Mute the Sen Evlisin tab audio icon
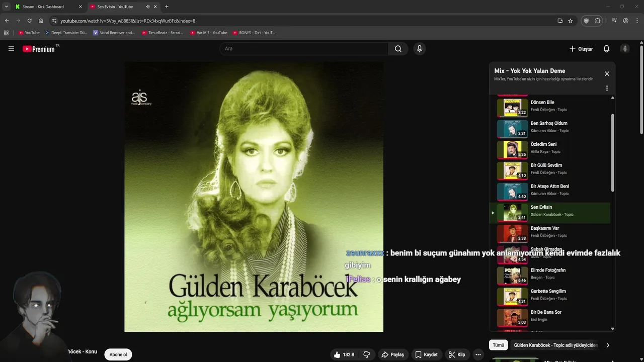Viewport: 644px width, 362px height. tap(147, 7)
